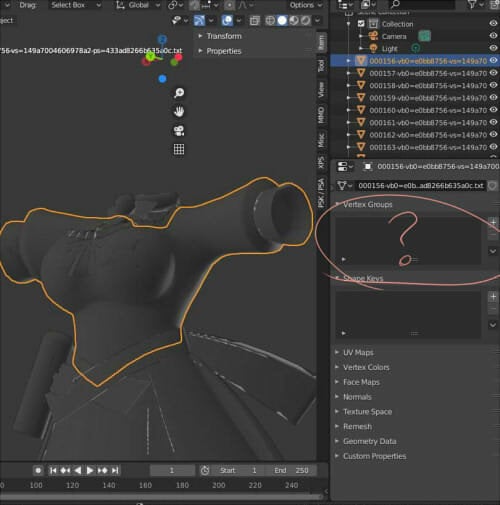Toggle the Collection exclude checkbox
Viewport: 500px width, 505px height.
click(361, 24)
